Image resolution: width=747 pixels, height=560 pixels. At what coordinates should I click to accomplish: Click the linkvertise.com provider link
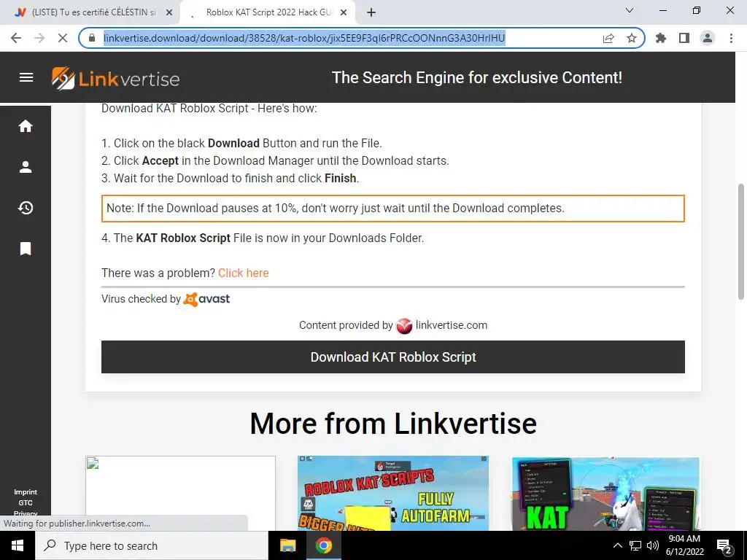pyautogui.click(x=451, y=325)
